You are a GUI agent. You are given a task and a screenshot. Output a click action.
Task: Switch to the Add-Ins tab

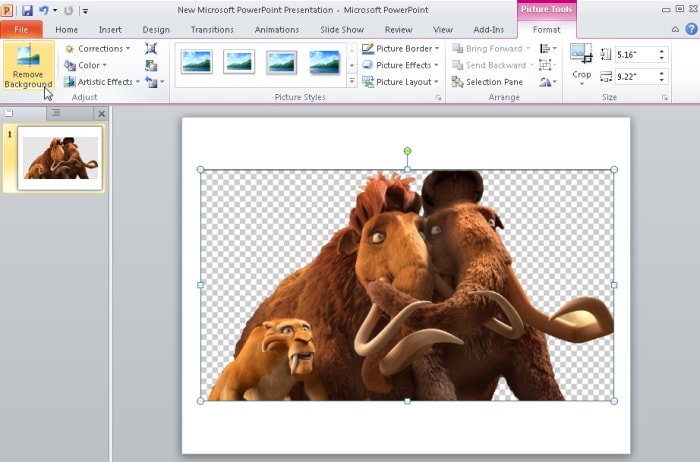point(488,29)
